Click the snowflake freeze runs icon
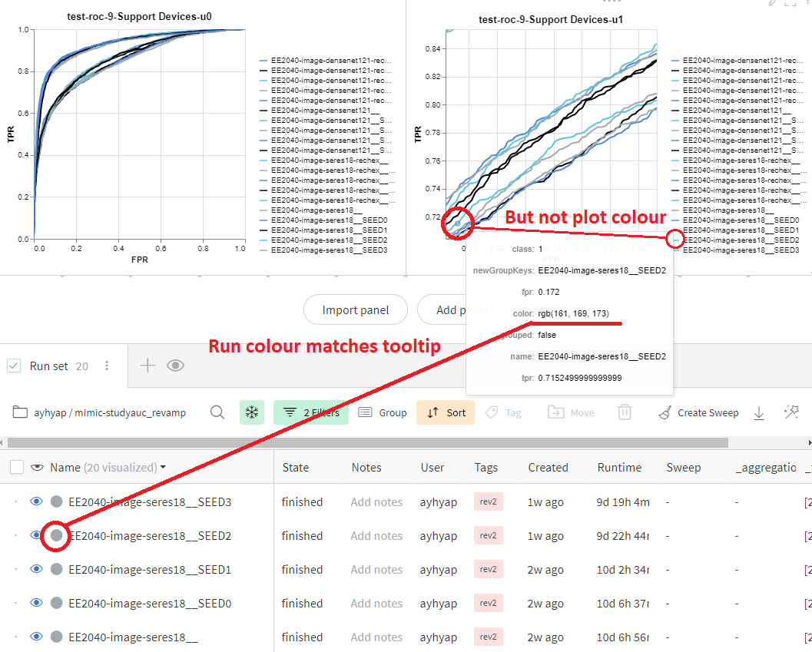Image resolution: width=812 pixels, height=652 pixels. pyautogui.click(x=251, y=412)
